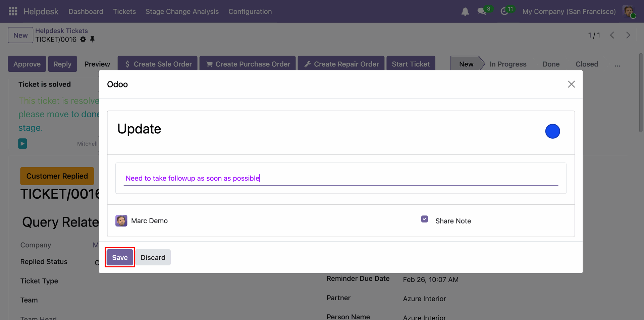The height and width of the screenshot is (320, 644).
Task: Open the ticket gear actions menu
Action: click(x=83, y=40)
